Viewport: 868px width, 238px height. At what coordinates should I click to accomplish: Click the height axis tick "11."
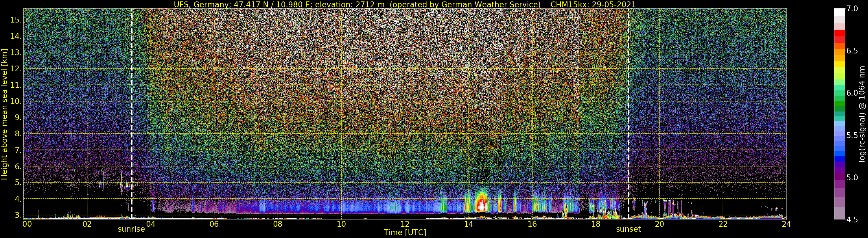(x=16, y=85)
